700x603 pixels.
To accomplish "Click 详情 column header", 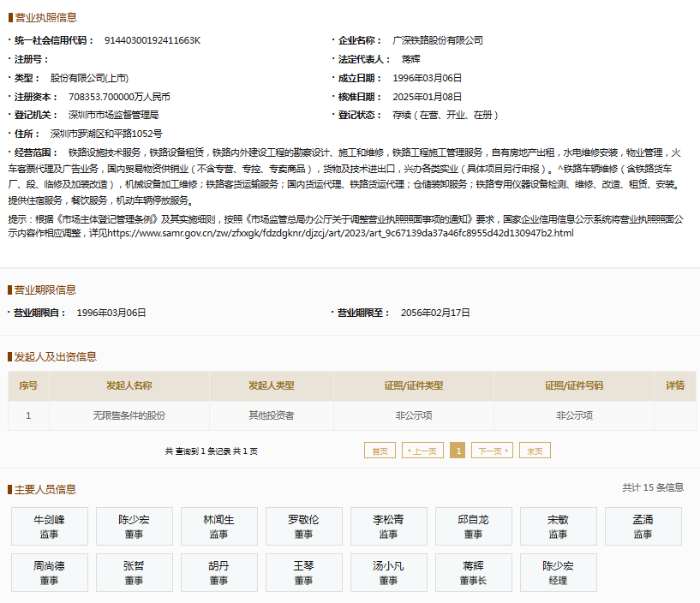I will coord(675,385).
